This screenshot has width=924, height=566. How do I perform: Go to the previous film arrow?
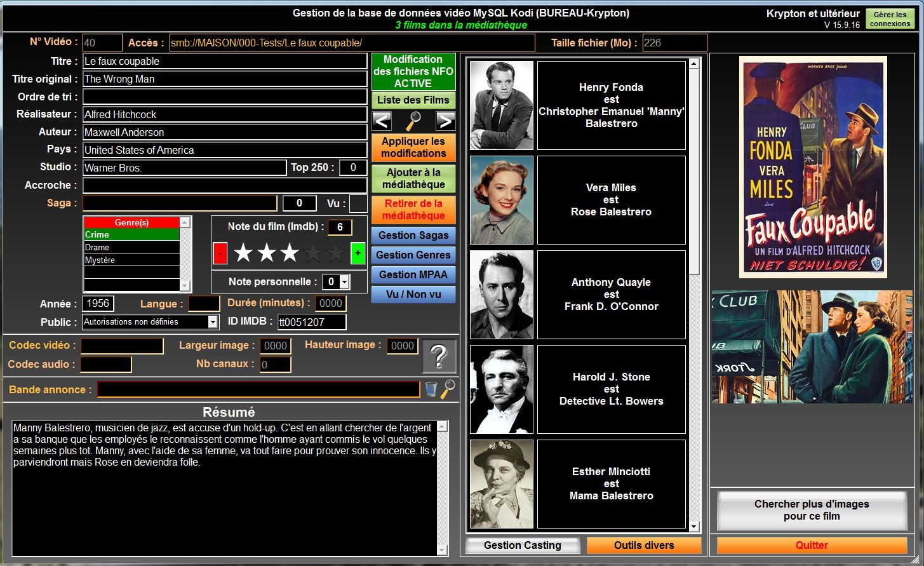pyautogui.click(x=382, y=121)
